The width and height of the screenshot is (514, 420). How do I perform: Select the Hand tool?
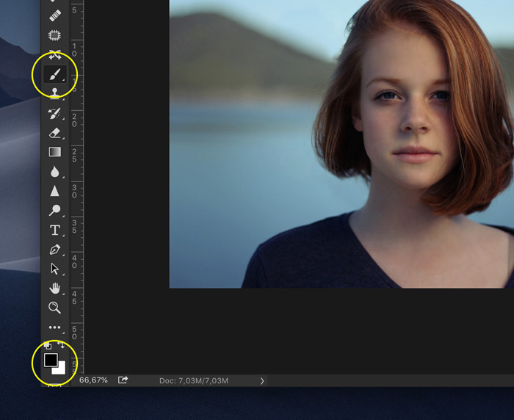click(x=55, y=289)
